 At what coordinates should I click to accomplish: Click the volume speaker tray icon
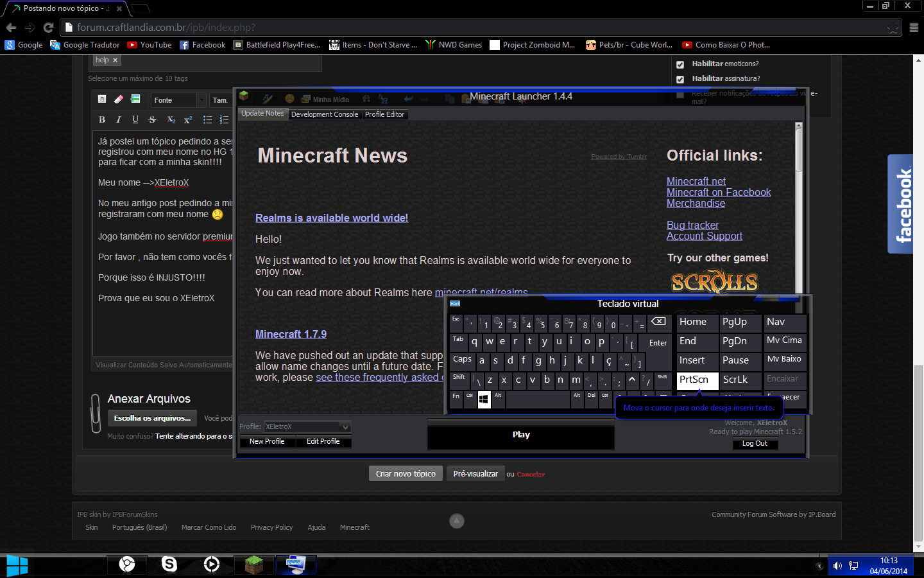point(837,566)
